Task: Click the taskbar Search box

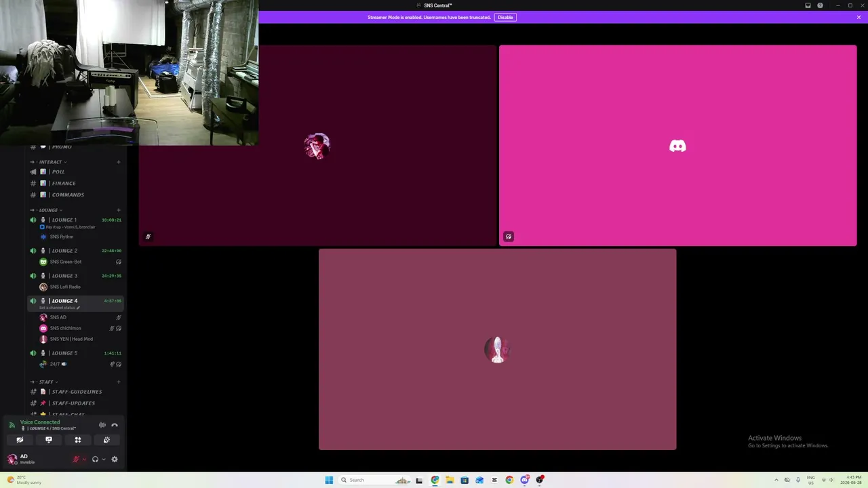Action: (x=375, y=480)
